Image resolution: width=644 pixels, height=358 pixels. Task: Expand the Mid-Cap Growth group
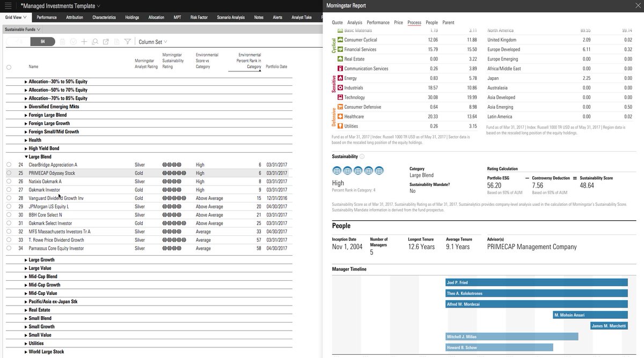pos(26,285)
